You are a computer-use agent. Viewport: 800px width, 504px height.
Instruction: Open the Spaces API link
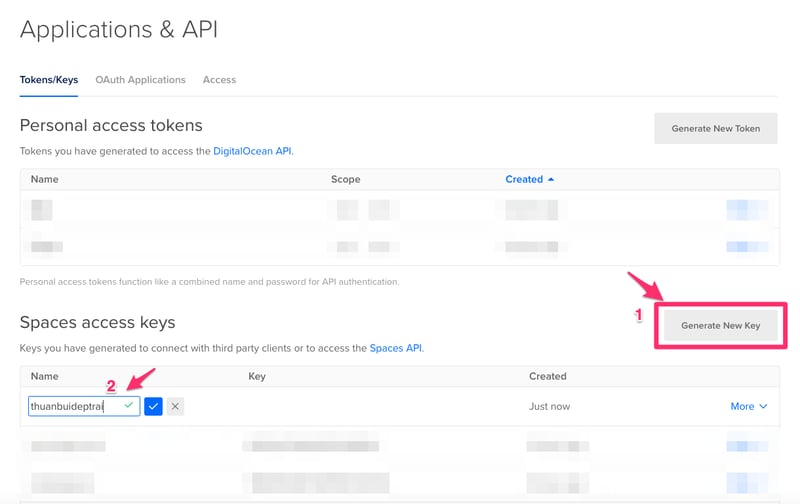(x=396, y=348)
